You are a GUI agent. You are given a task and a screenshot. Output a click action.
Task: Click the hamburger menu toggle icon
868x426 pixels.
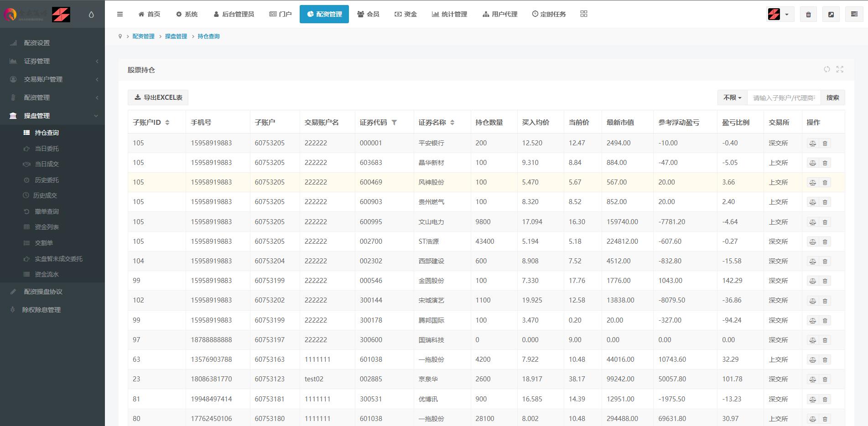point(120,14)
